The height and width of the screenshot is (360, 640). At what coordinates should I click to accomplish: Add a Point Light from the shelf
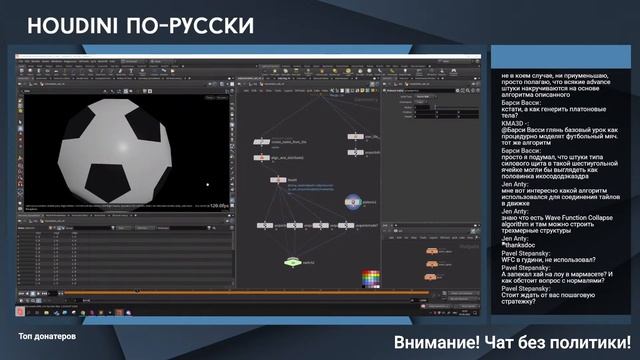pyautogui.click(x=275, y=72)
